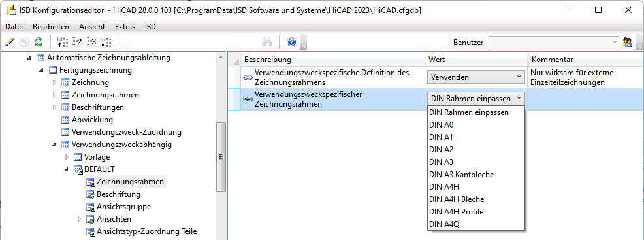Click the tree panel scrollbar thumb
The height and width of the screenshot is (240, 644).
[221, 156]
